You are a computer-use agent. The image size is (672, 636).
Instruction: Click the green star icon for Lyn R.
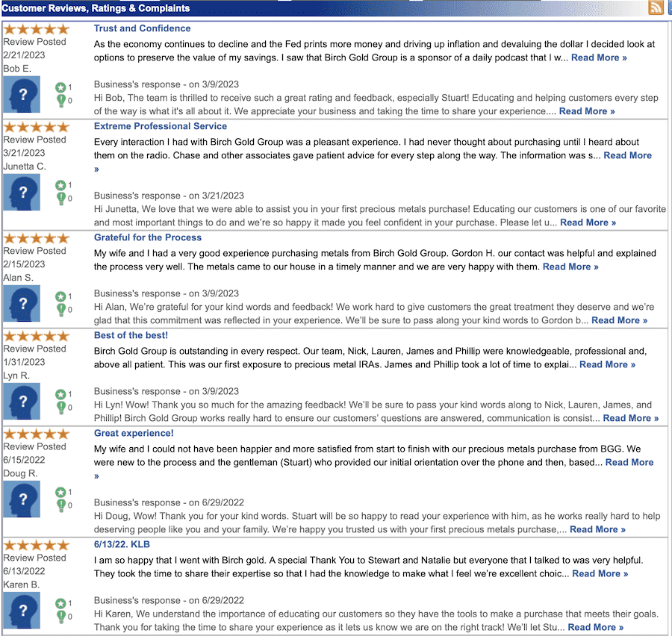pos(60,394)
